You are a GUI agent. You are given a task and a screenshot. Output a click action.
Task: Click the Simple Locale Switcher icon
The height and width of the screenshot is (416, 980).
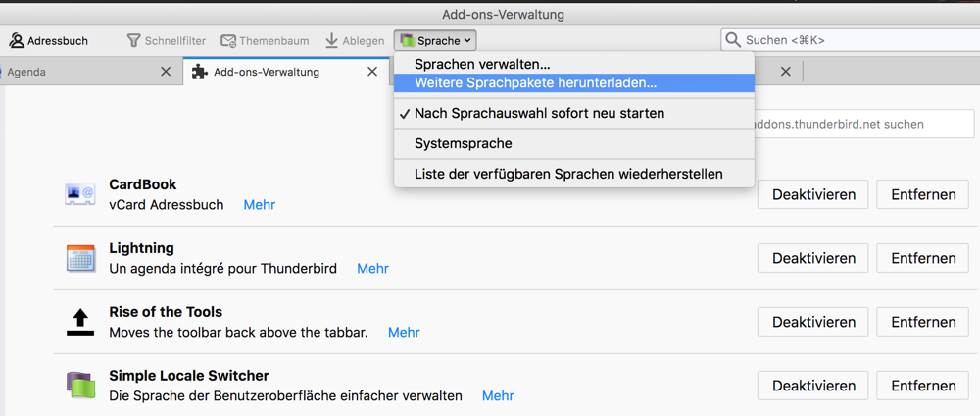pos(80,386)
